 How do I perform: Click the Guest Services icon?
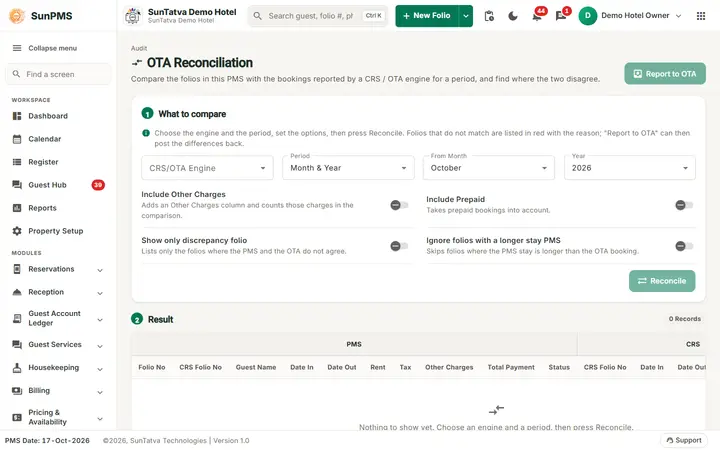coord(17,344)
